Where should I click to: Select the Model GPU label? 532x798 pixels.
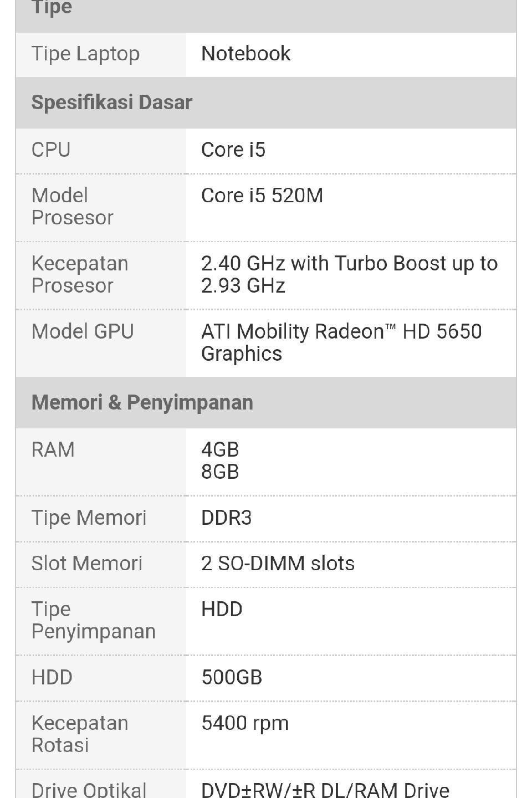click(83, 332)
